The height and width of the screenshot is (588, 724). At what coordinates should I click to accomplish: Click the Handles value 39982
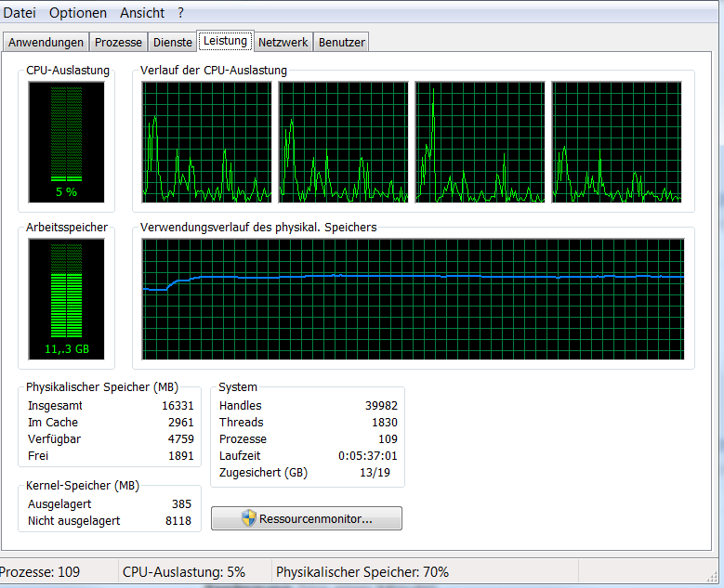pyautogui.click(x=381, y=406)
